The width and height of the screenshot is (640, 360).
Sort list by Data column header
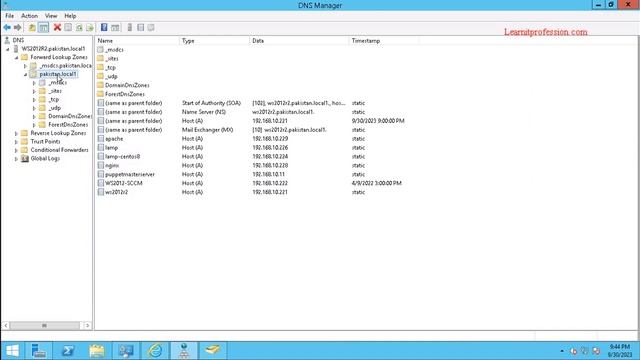[x=299, y=41]
